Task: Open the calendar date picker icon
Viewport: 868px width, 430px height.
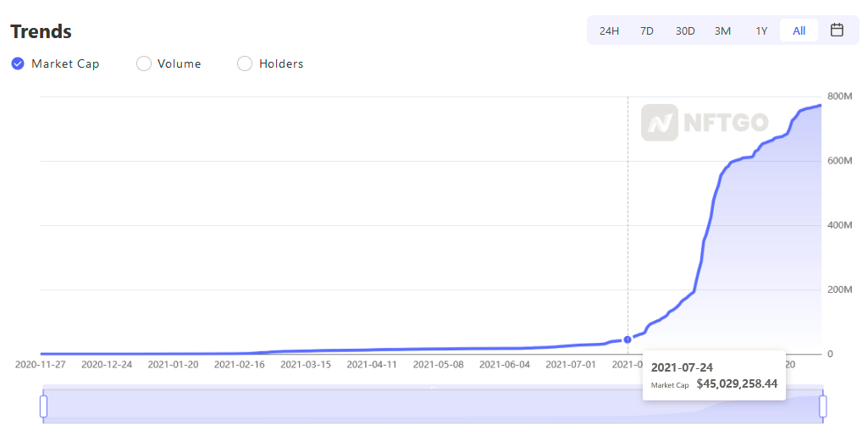Action: (837, 30)
